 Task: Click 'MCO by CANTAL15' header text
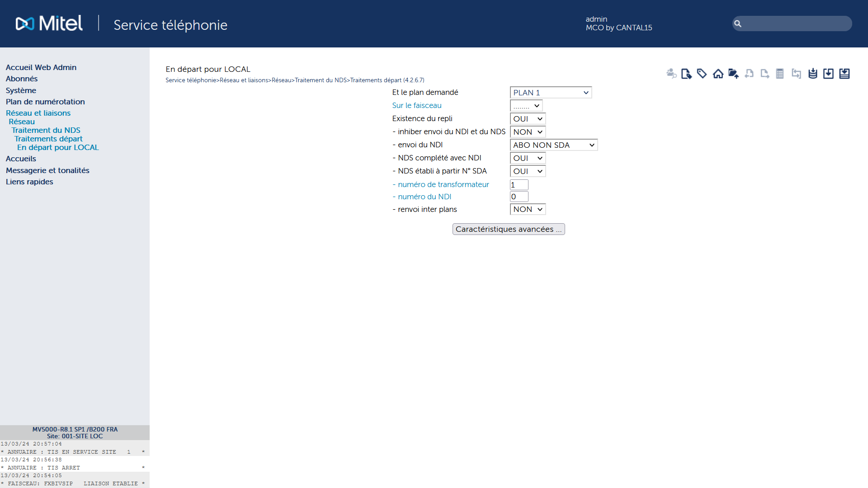pyautogui.click(x=619, y=28)
